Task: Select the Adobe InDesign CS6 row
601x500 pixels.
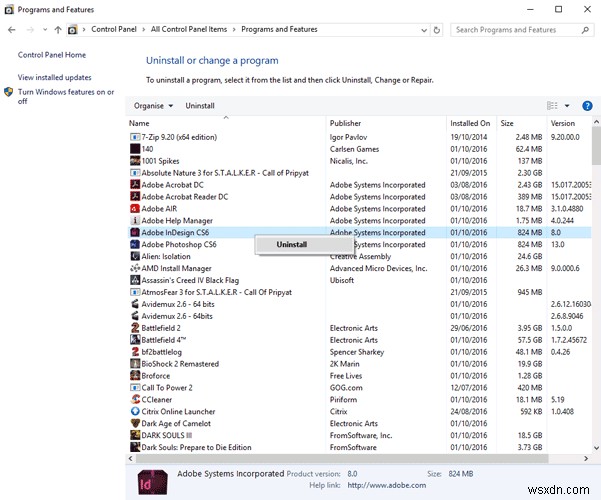Action: click(360, 232)
